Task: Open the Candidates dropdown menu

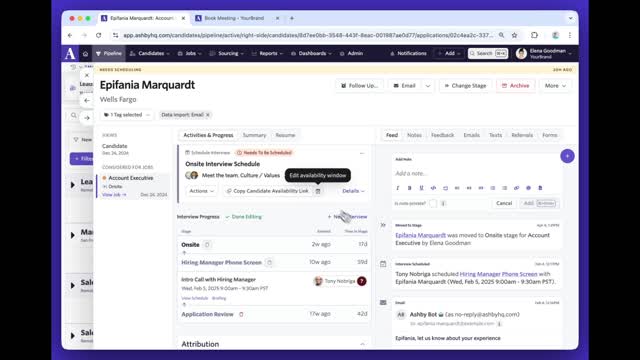Action: 149,53
